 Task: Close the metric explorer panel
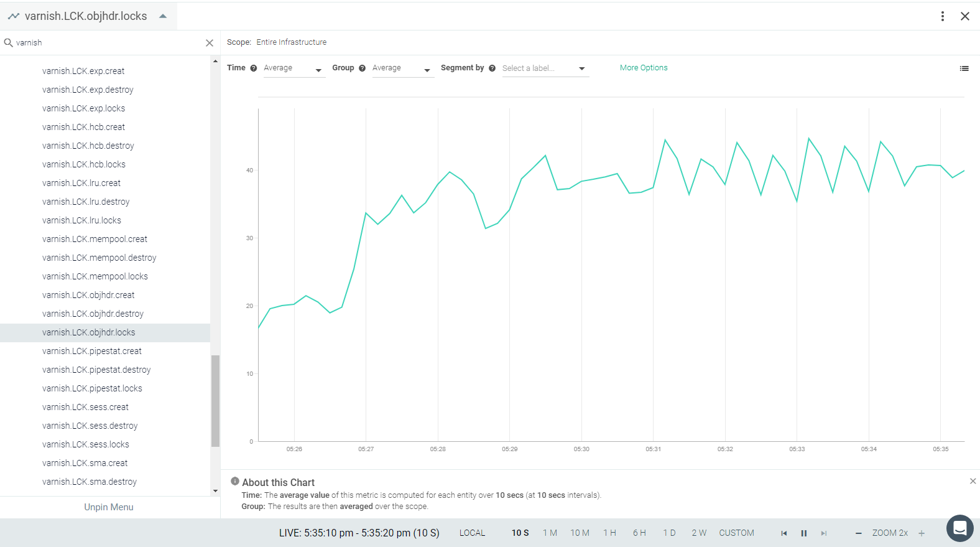pyautogui.click(x=965, y=16)
